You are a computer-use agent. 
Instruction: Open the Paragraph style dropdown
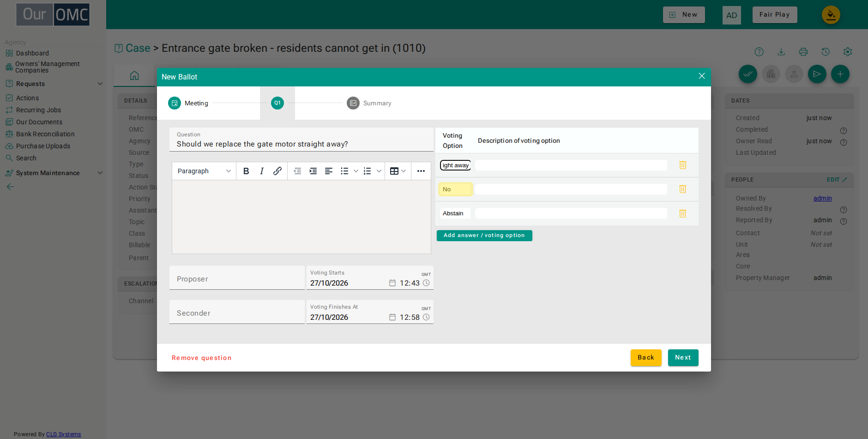[204, 171]
